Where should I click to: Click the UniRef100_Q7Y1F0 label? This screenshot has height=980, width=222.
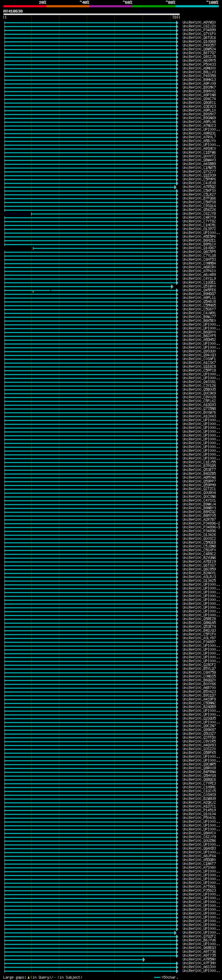(x=199, y=34)
